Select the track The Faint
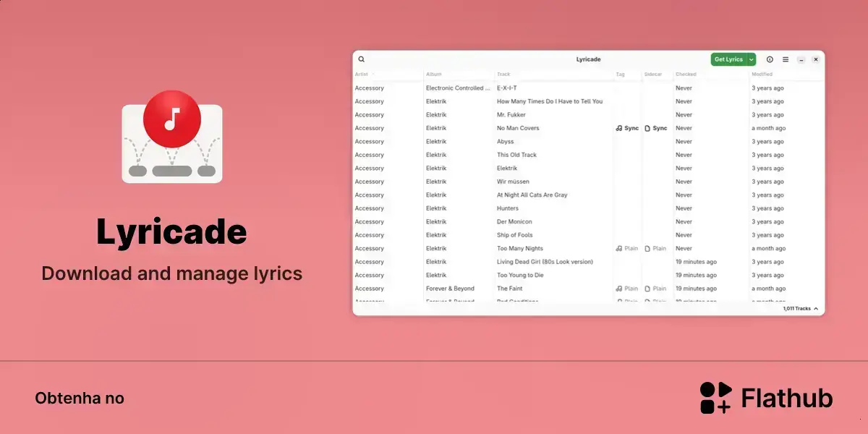Screen dimensions: 868x434 pyautogui.click(x=510, y=289)
